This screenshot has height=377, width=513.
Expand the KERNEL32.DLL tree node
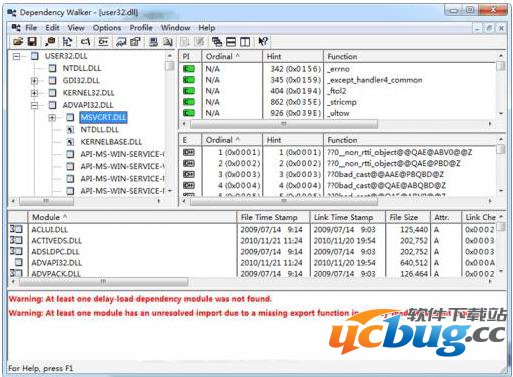34,93
